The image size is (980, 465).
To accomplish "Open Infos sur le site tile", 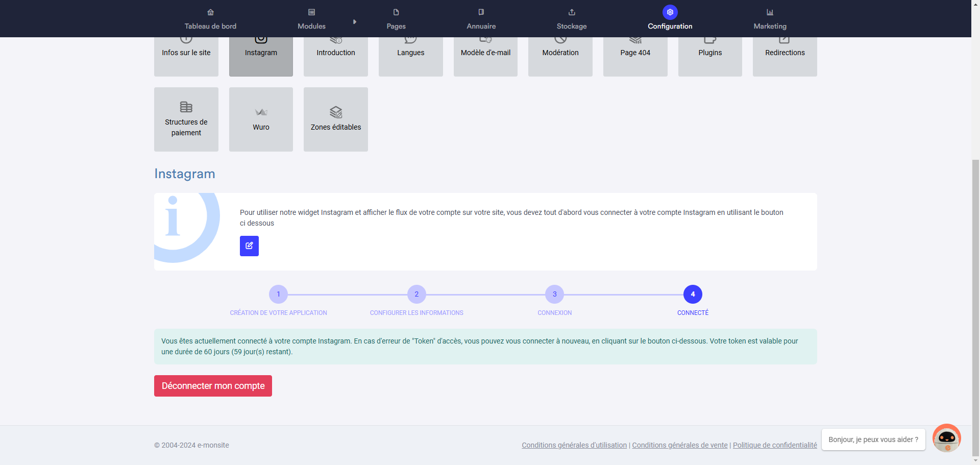I will tap(186, 56).
